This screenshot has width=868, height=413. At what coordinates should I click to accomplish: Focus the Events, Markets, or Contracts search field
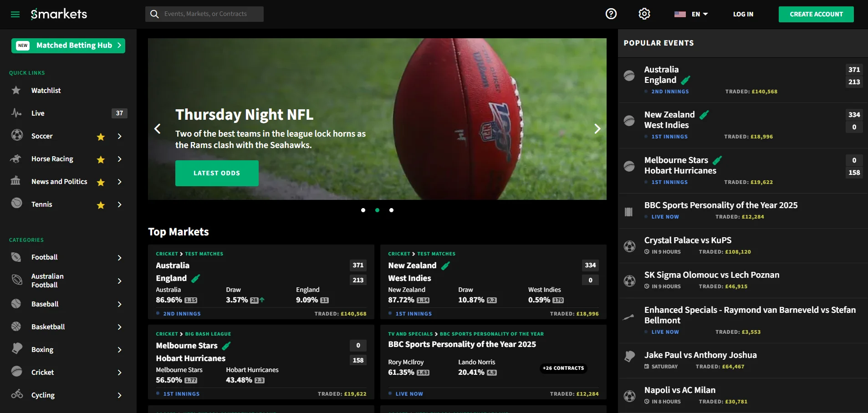(x=204, y=14)
